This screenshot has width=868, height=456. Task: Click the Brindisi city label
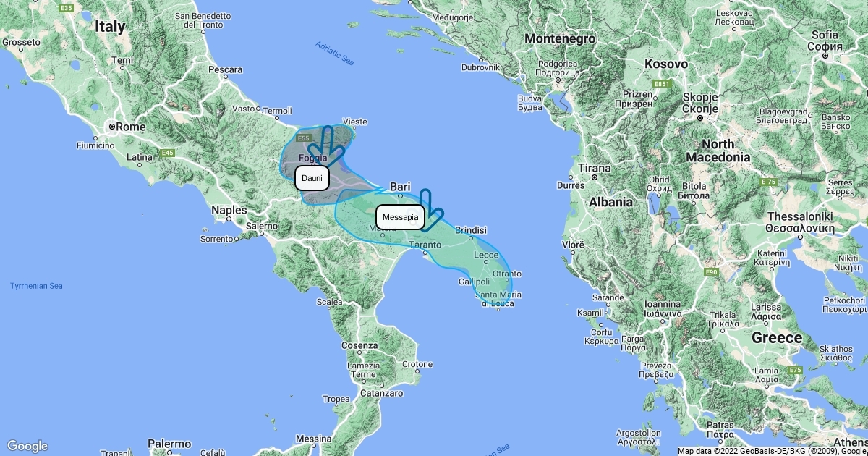pyautogui.click(x=472, y=229)
